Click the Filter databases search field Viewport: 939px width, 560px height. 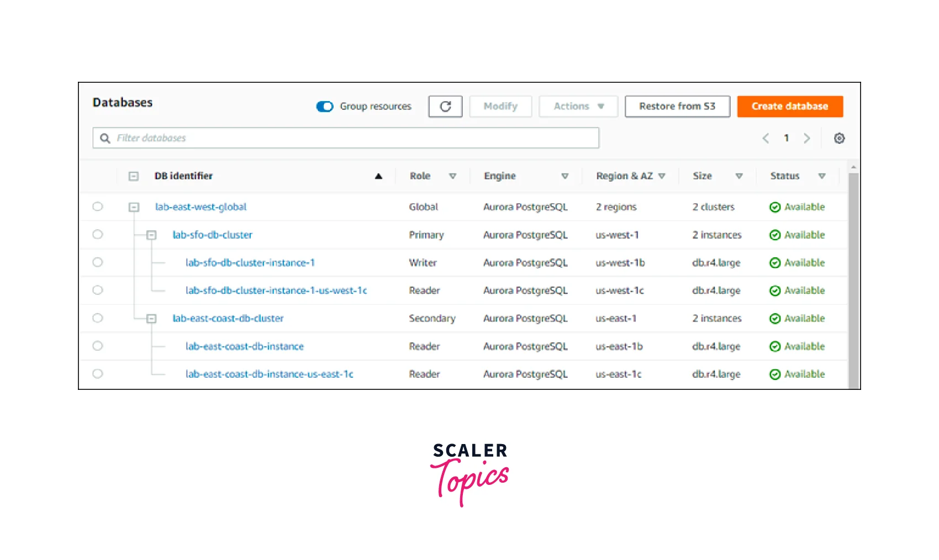click(354, 138)
